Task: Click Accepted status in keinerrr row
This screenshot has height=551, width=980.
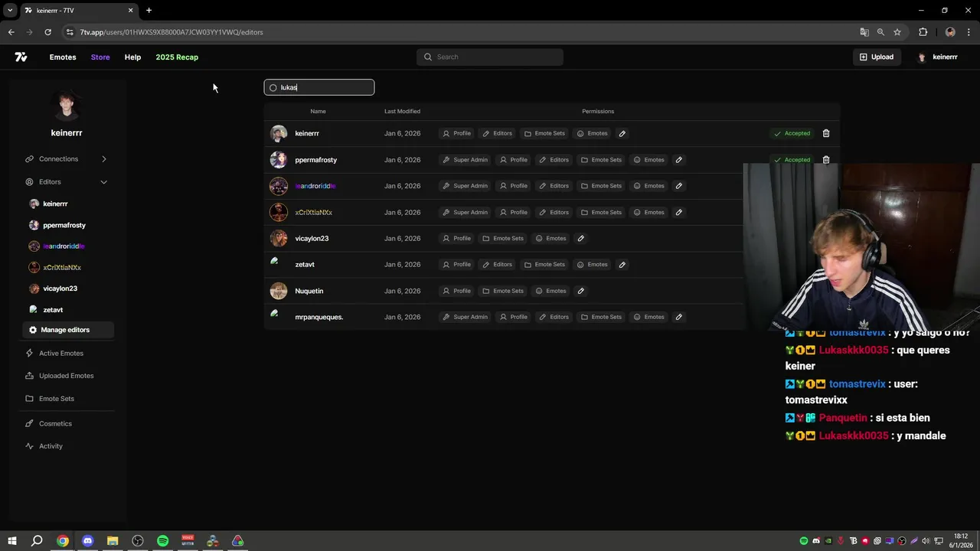Action: (x=792, y=133)
